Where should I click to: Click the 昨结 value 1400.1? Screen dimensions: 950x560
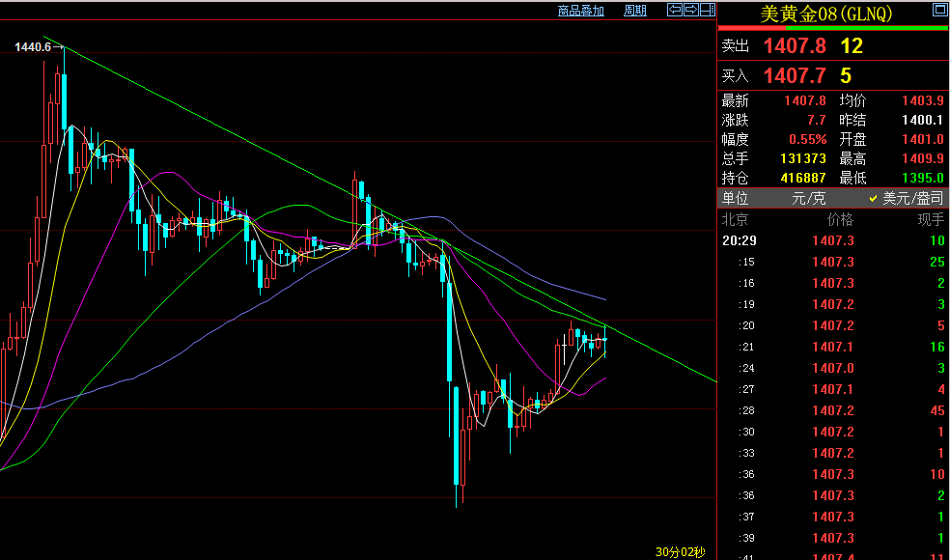[x=923, y=120]
